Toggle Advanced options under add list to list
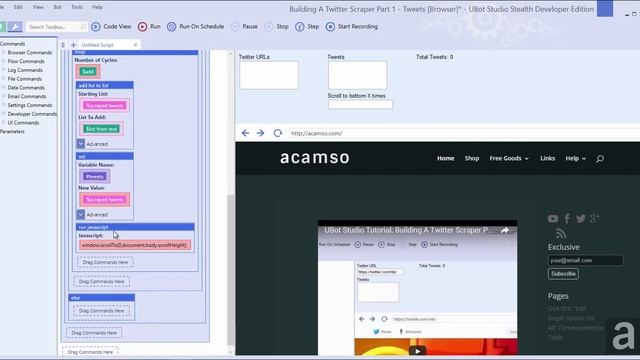Viewport: 640px width, 360px height. click(80, 144)
